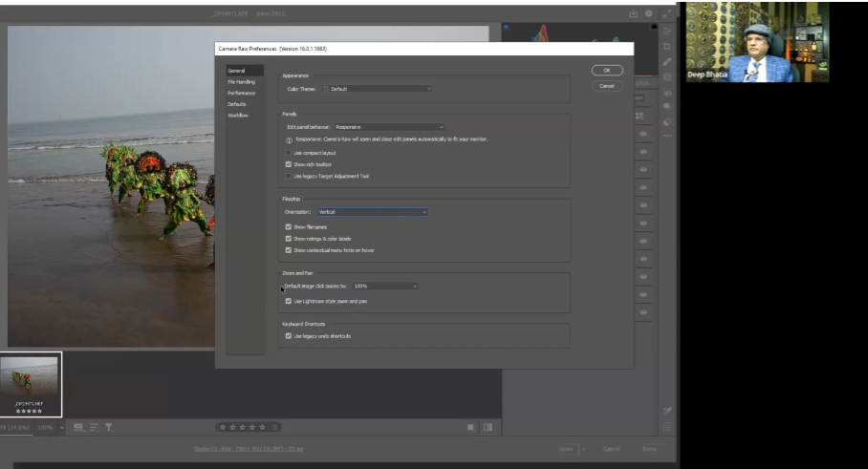Switch to File Handling preferences section
Image resolution: width=868 pixels, height=469 pixels.
click(x=241, y=82)
